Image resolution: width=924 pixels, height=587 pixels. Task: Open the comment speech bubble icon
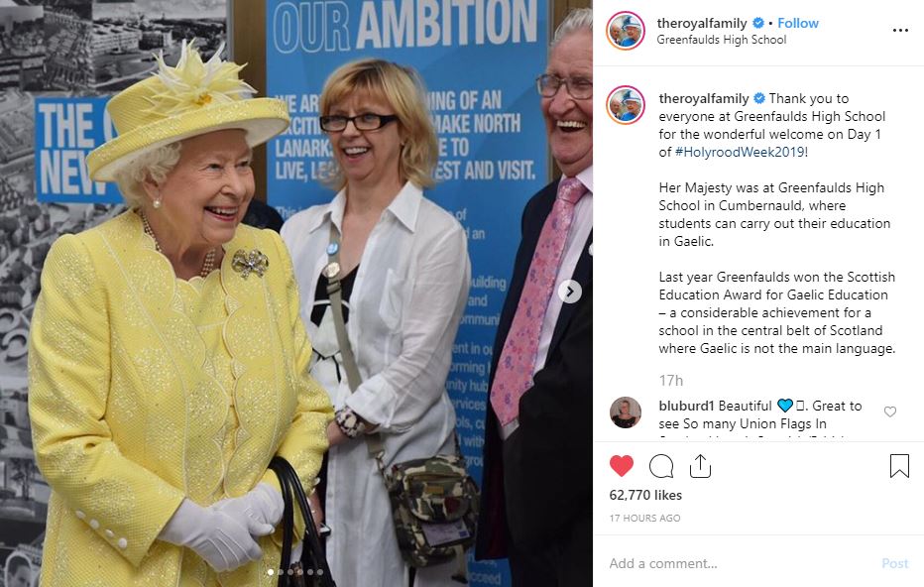tap(661, 466)
